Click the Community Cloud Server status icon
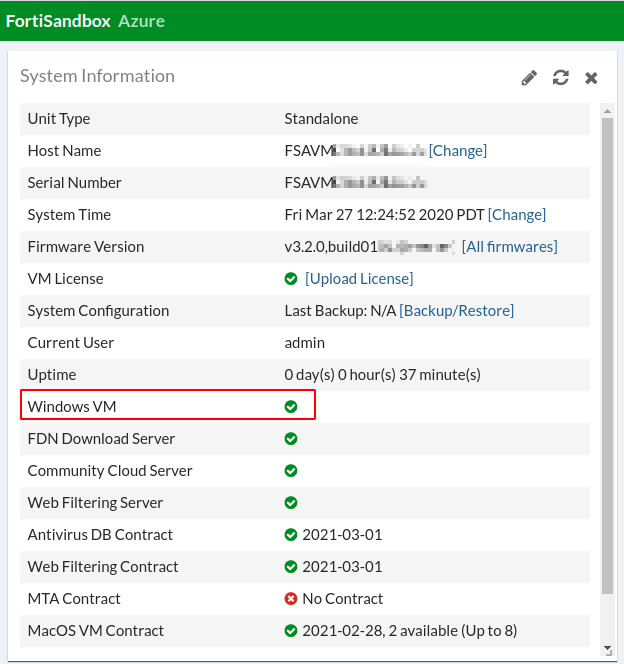This screenshot has width=624, height=664. click(x=291, y=470)
